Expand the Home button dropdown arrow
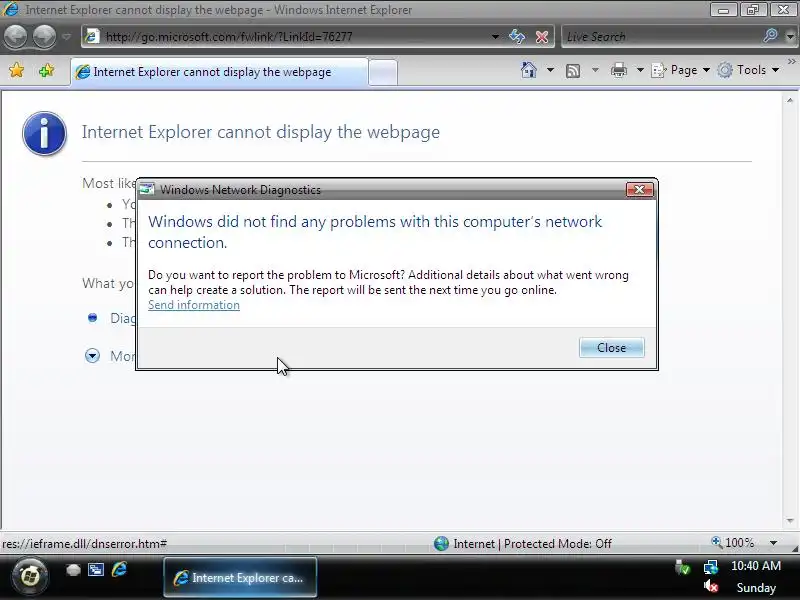 [x=550, y=70]
